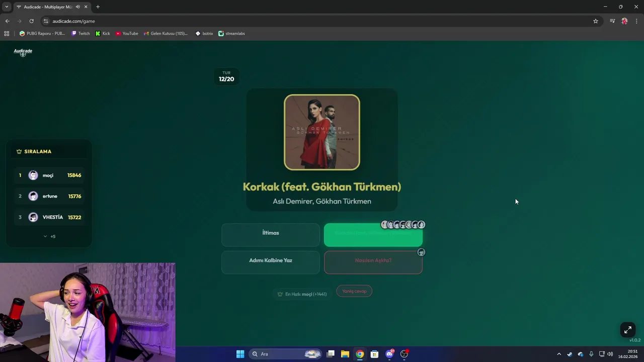Open the Windows Start menu

click(240, 354)
